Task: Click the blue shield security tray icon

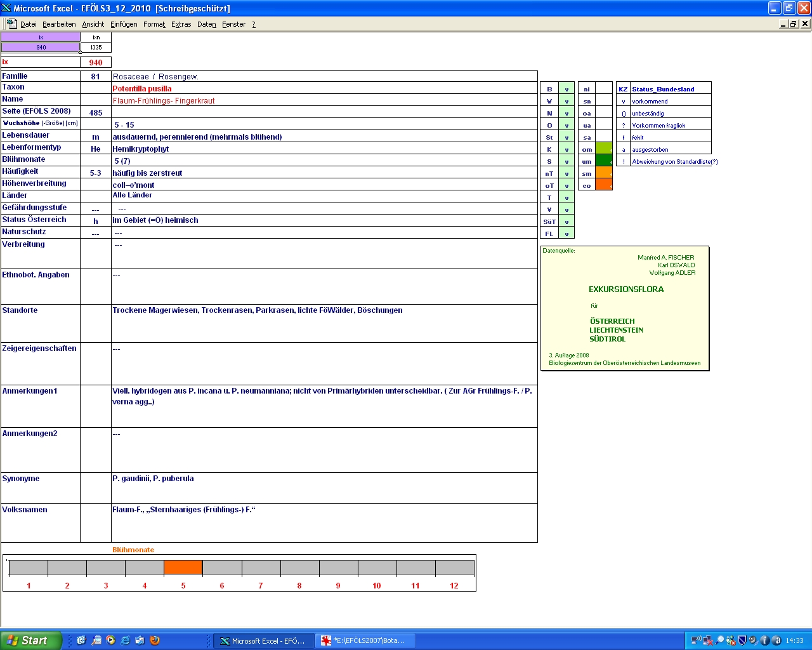Action: pyautogui.click(x=742, y=640)
